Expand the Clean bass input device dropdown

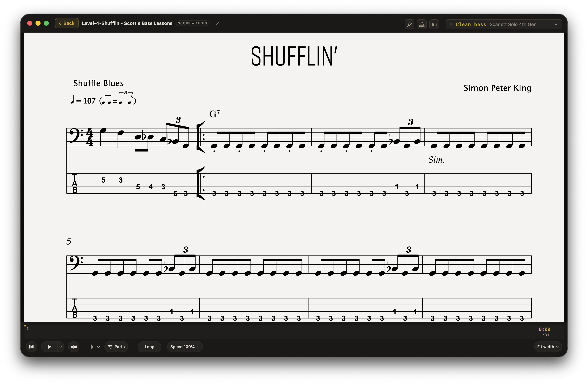[x=503, y=24]
